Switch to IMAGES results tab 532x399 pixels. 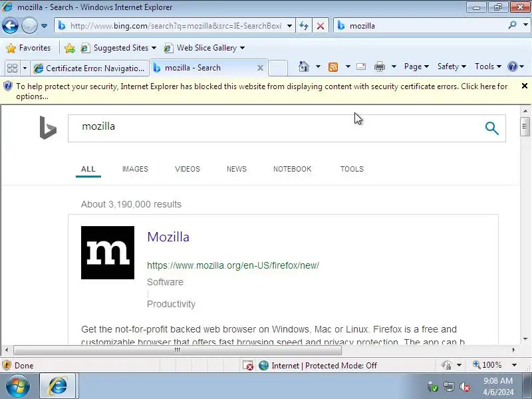135,169
